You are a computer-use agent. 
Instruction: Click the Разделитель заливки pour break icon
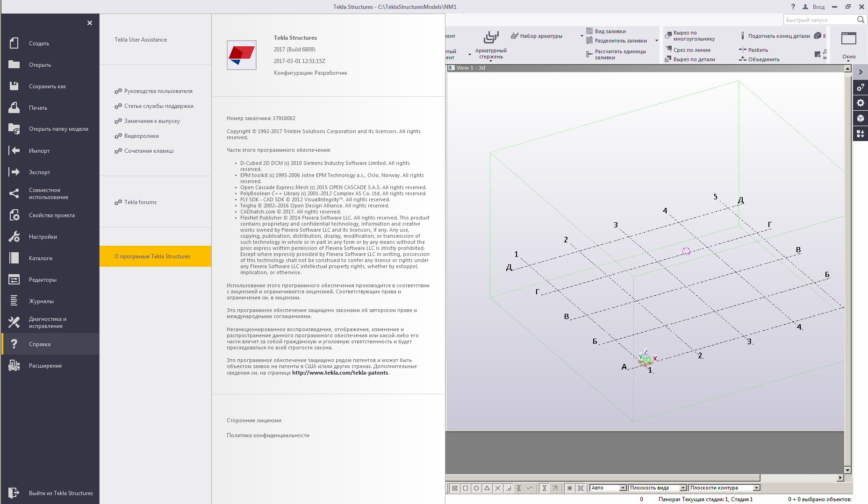pyautogui.click(x=589, y=41)
